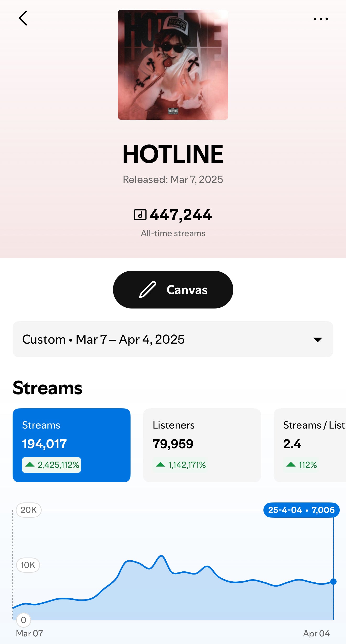Click the green arrow beside 1,142,171%

coord(160,465)
